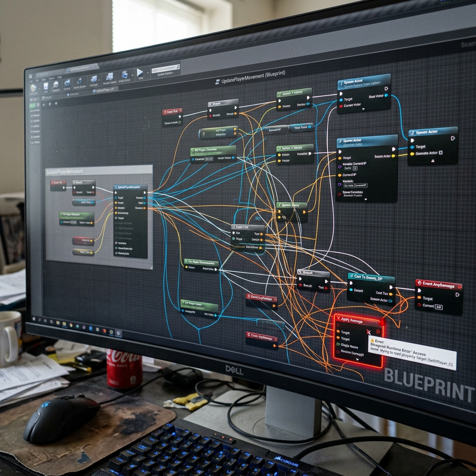Click the Cast To Enemy_BP node title
The image size is (476, 476).
point(368,278)
